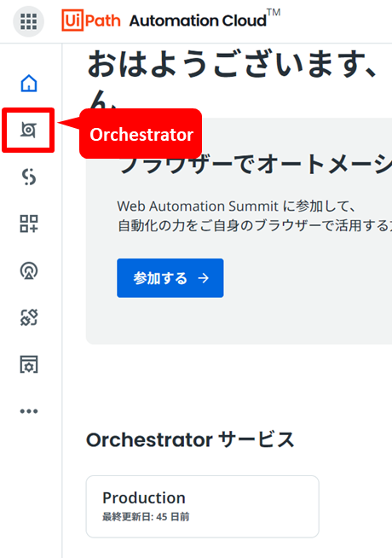This screenshot has height=558, width=392.
Task: Open the app launcher grid icon
Action: pos(28,21)
